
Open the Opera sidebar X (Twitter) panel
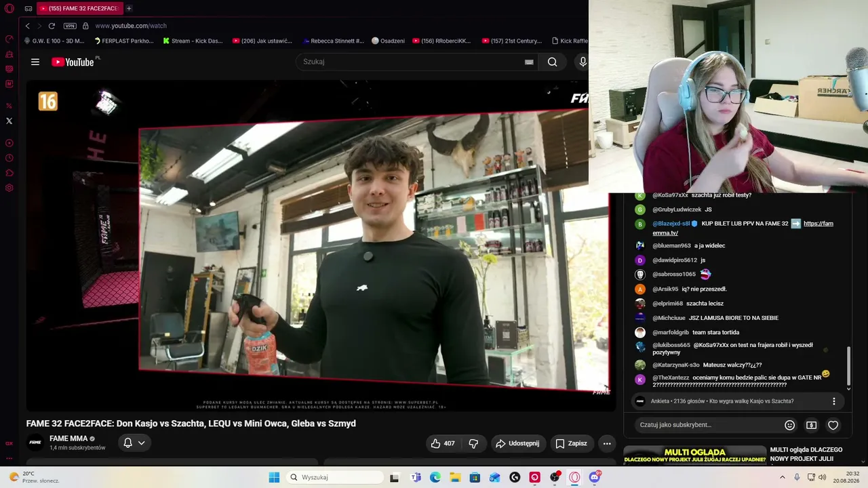pos(9,121)
